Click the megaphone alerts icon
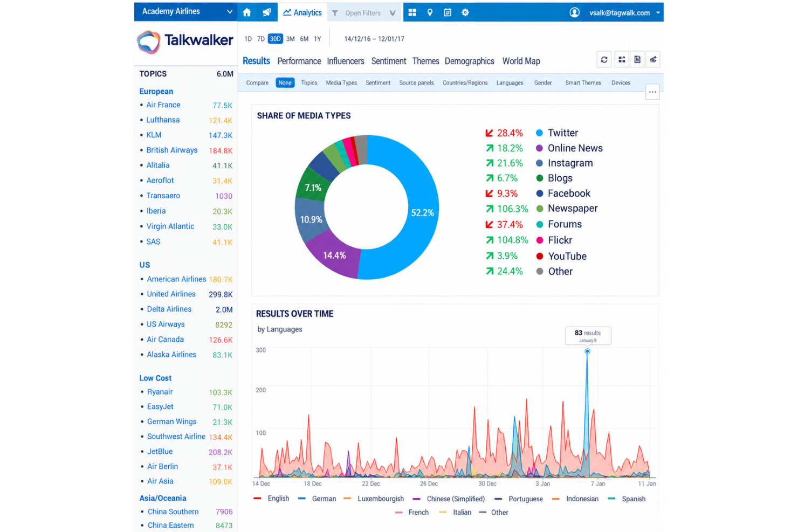The image size is (798, 532). click(x=267, y=12)
